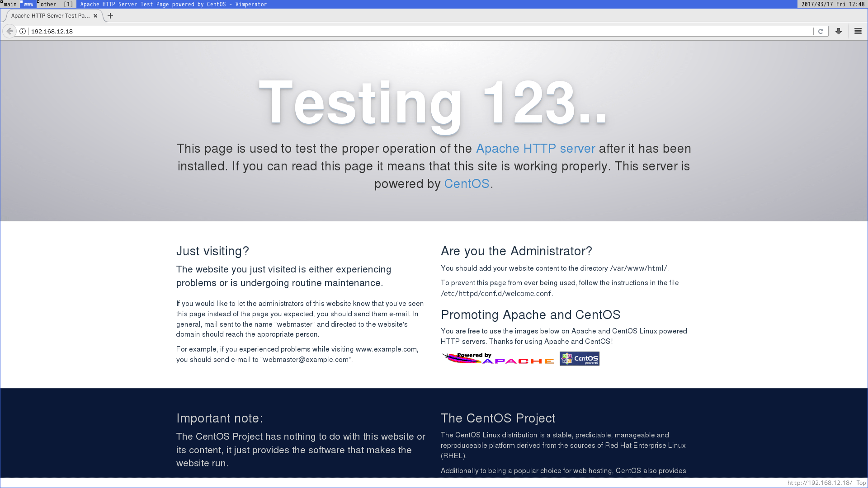Click the [1] layout indicator

[68, 4]
